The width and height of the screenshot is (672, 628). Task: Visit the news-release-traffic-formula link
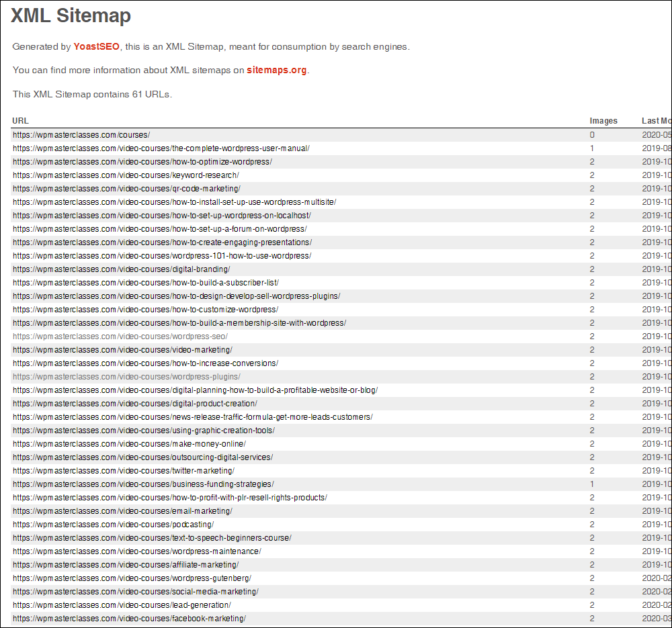193,417
